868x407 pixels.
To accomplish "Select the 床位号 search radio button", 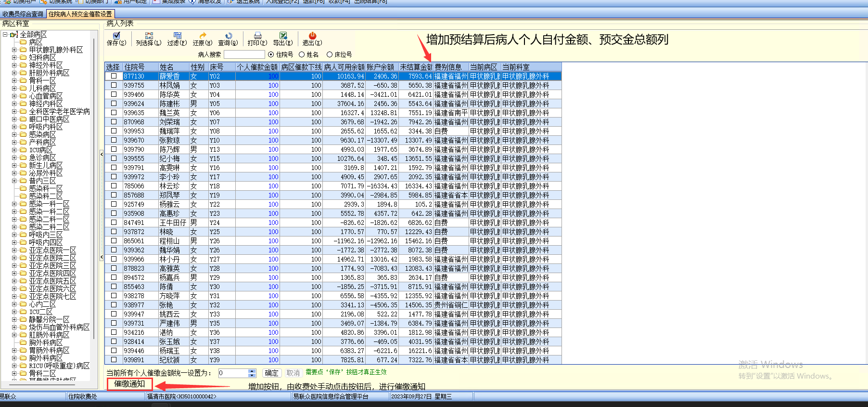I will (330, 55).
